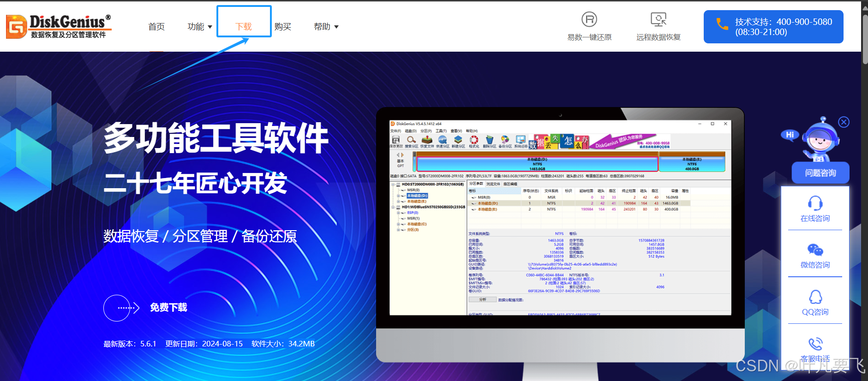This screenshot has width=868, height=381.
Task: Click the phone icon in the tech support button
Action: coord(722,24)
